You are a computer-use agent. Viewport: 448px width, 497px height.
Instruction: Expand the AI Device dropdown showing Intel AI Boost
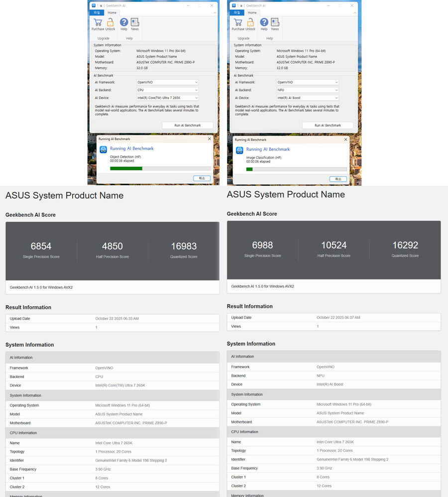(308, 98)
